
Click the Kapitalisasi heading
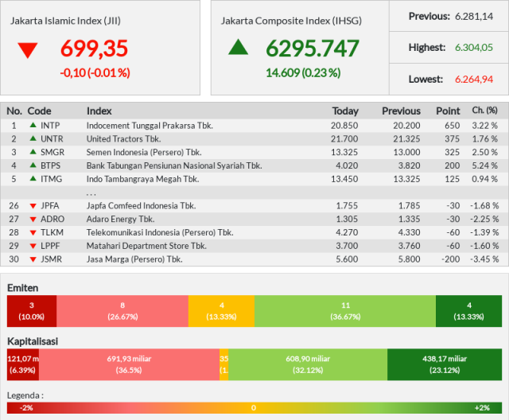(33, 341)
